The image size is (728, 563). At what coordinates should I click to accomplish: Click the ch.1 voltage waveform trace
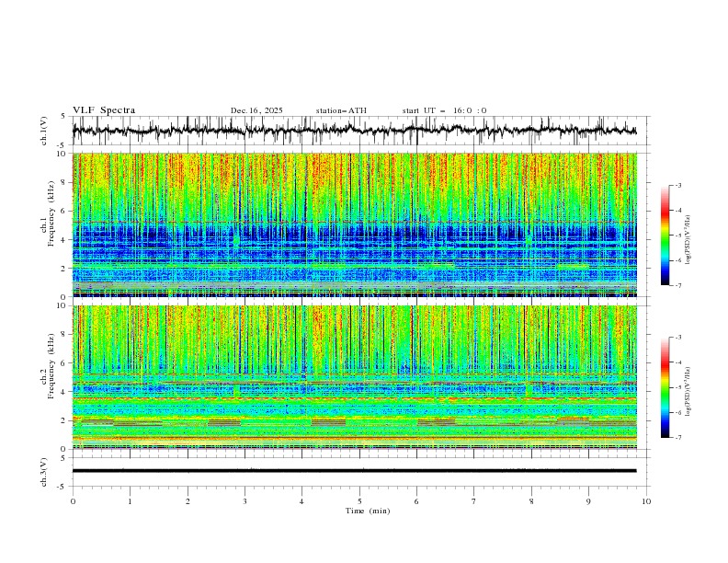click(354, 131)
